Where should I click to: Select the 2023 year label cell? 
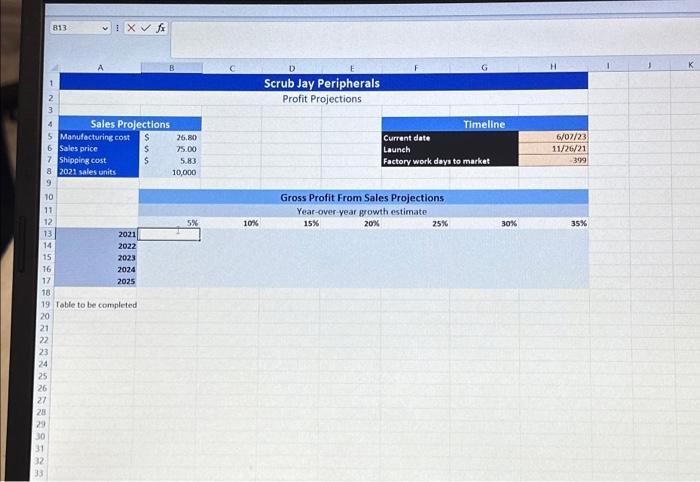click(x=96, y=258)
